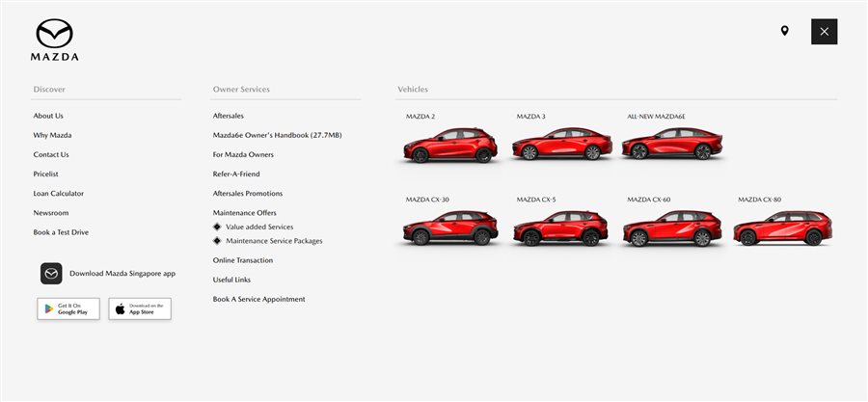Select the Mazda 2 car image

(x=450, y=145)
